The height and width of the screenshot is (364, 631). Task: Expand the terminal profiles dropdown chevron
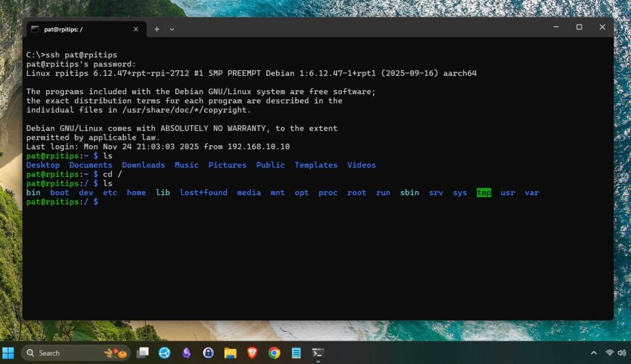172,29
